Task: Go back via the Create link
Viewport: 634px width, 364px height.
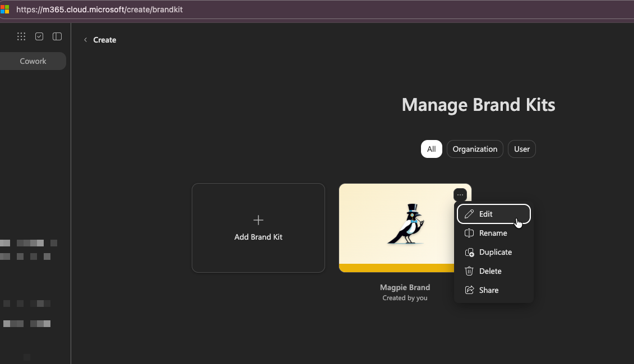Action: [x=105, y=40]
